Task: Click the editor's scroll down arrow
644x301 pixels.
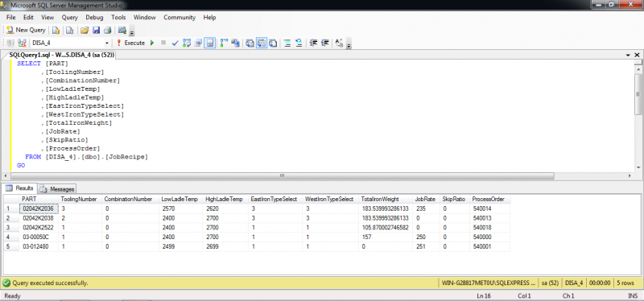Action: click(638, 167)
